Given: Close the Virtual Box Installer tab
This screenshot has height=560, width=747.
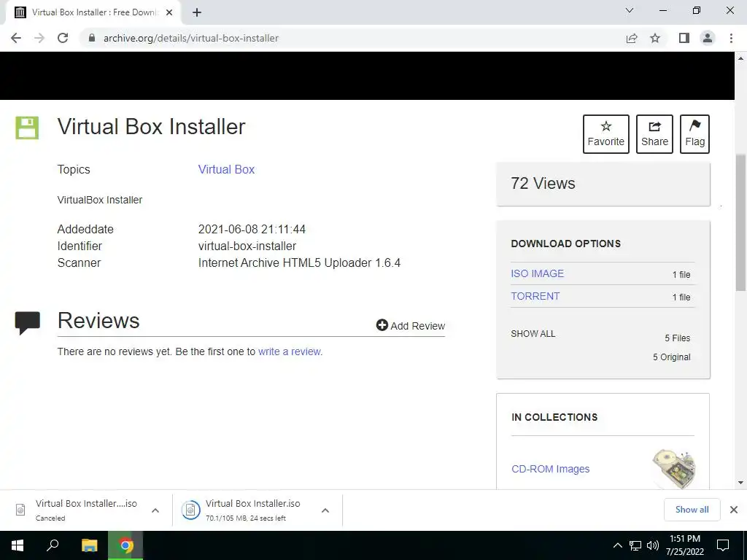Looking at the screenshot, I should coord(169,12).
